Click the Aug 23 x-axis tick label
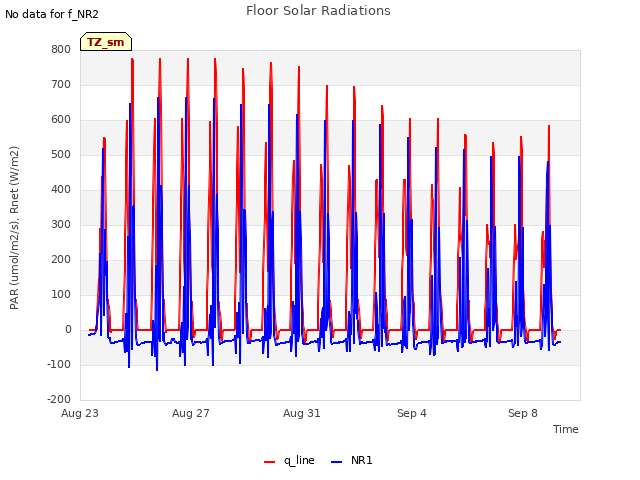This screenshot has width=640, height=480. [80, 413]
